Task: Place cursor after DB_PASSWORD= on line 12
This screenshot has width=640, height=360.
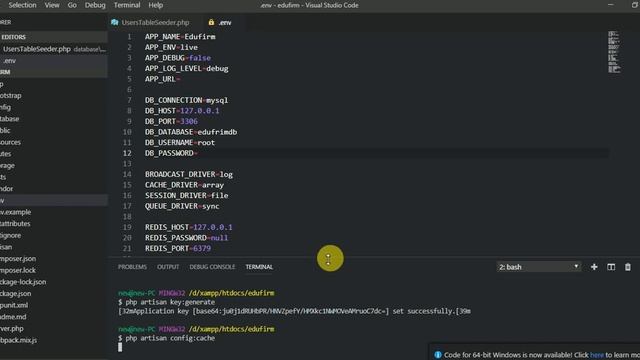Action: click(x=199, y=153)
